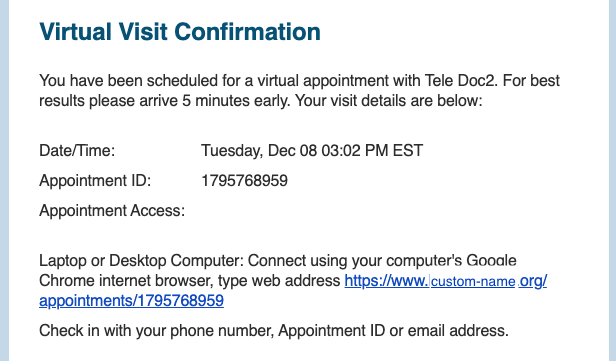This screenshot has height=361, width=616.
Task: Click the Appointment Access label
Action: [x=112, y=211]
